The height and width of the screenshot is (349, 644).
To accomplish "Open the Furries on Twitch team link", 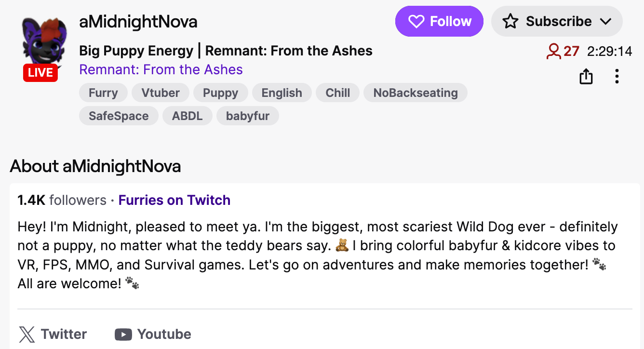I will click(x=174, y=200).
